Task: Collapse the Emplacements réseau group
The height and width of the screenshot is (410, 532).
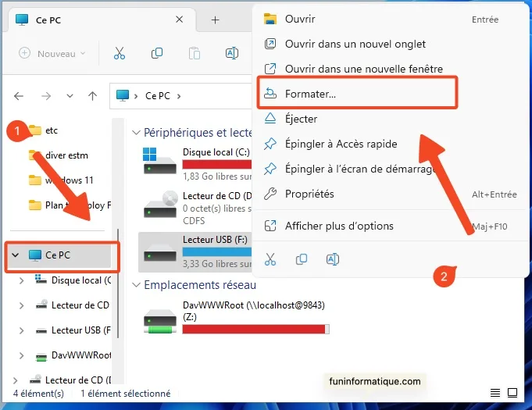Action: click(136, 285)
